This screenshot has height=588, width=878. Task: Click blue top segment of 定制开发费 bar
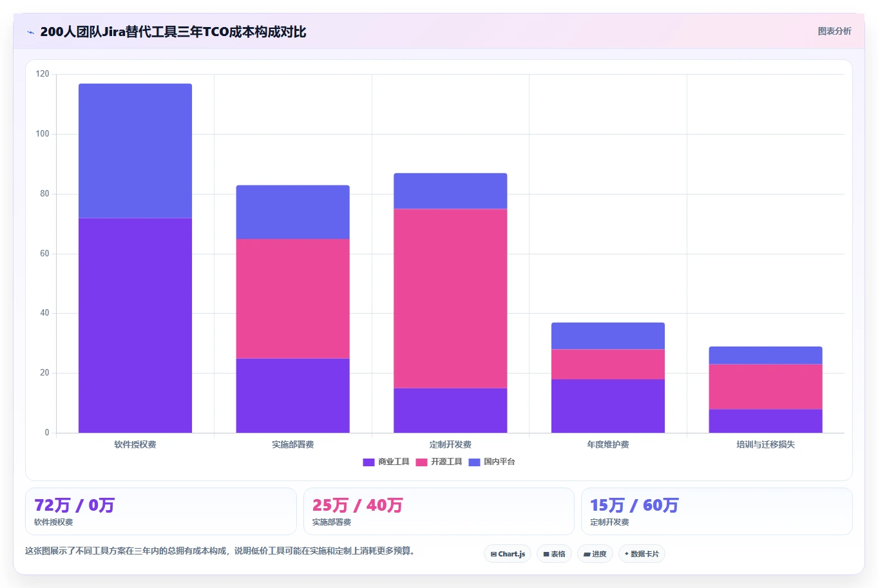pos(450,191)
